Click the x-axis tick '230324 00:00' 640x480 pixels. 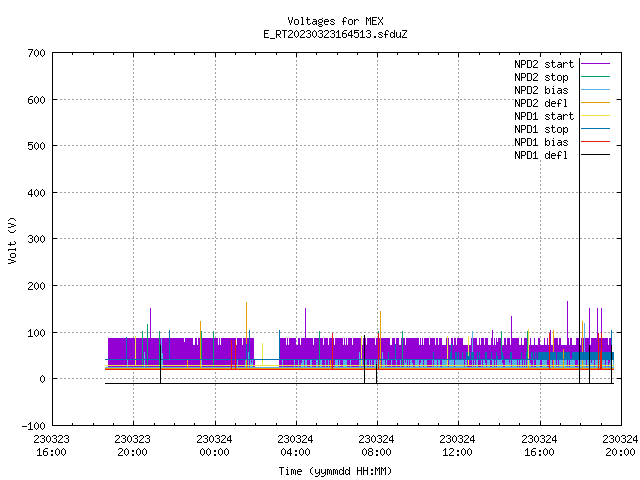(214, 446)
